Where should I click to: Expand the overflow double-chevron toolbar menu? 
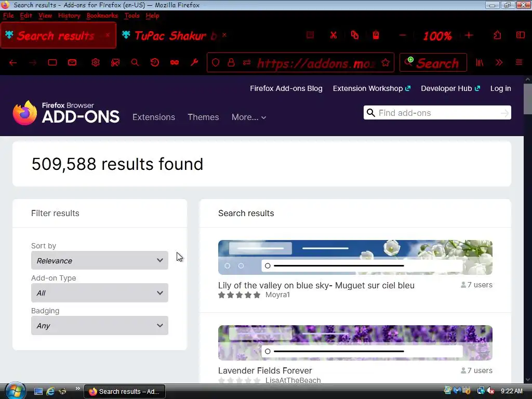tap(499, 62)
